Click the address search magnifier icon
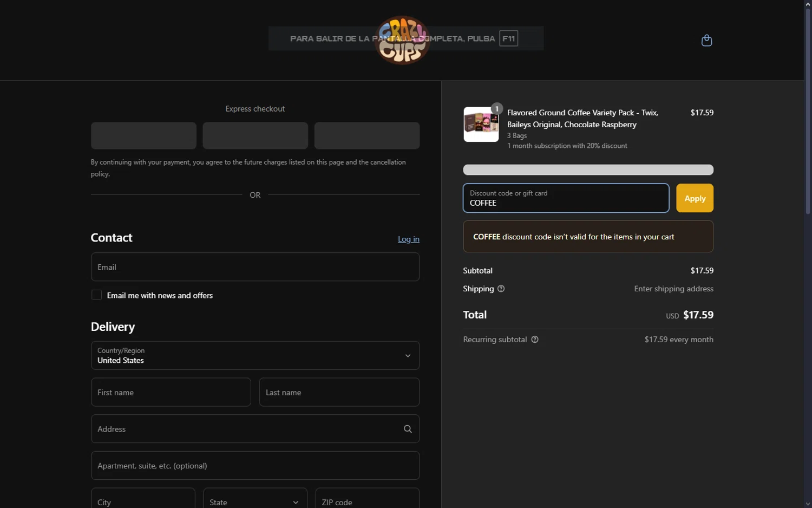This screenshot has width=812, height=508. [408, 429]
